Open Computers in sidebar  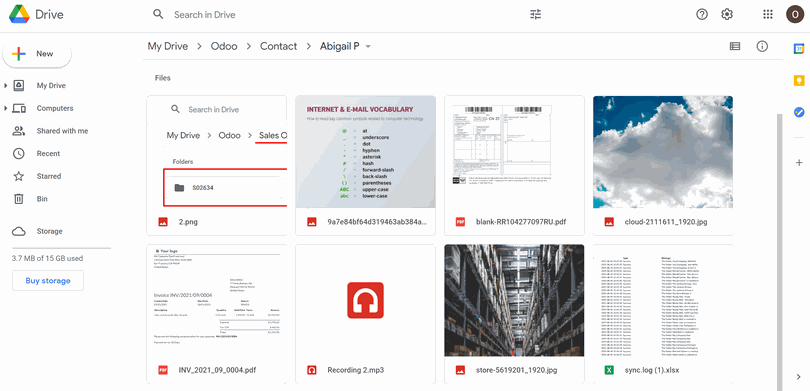pos(55,108)
